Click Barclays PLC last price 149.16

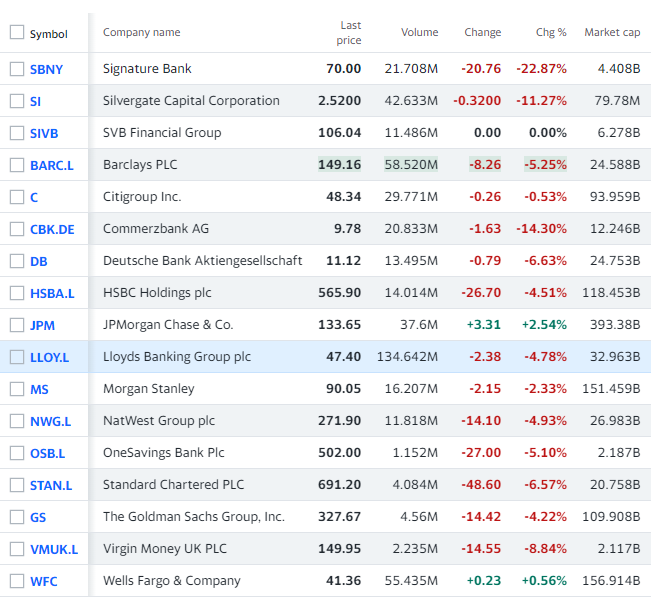pyautogui.click(x=340, y=164)
